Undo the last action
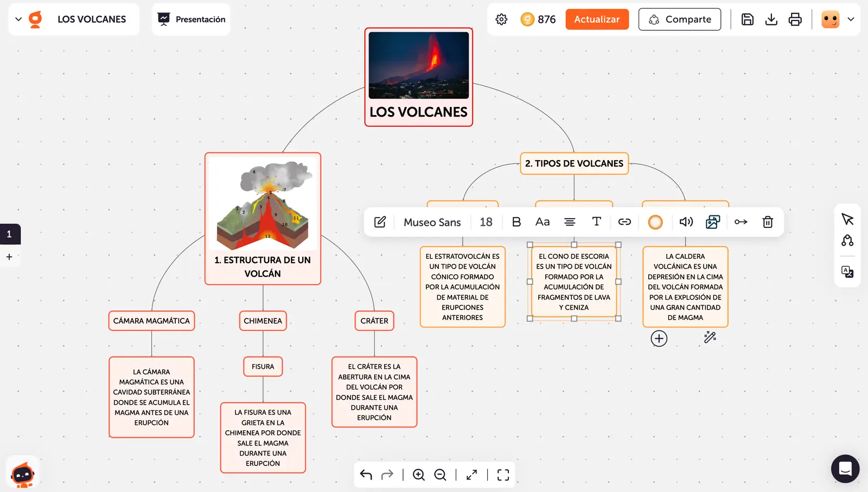This screenshot has width=868, height=492. pos(366,475)
